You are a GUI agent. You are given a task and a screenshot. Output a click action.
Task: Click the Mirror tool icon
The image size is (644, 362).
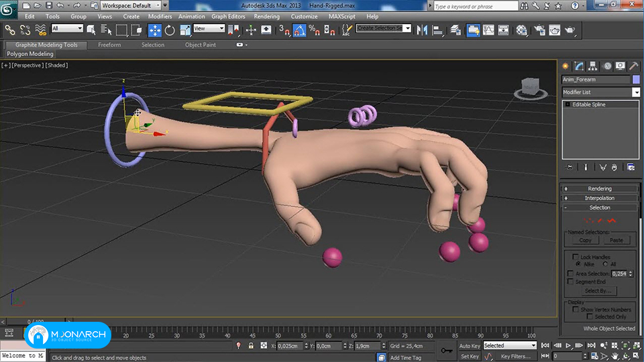pos(422,30)
